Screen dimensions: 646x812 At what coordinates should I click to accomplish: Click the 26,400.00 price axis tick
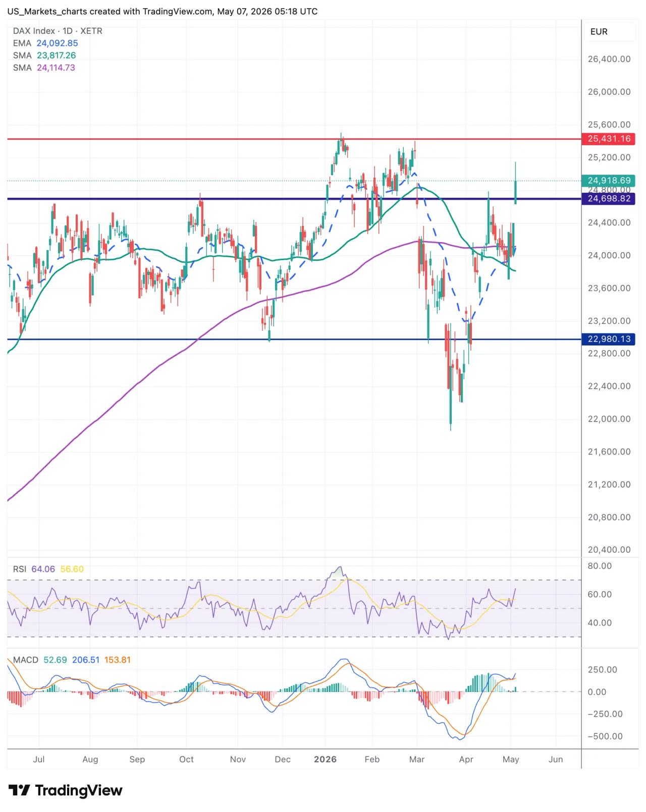click(609, 60)
